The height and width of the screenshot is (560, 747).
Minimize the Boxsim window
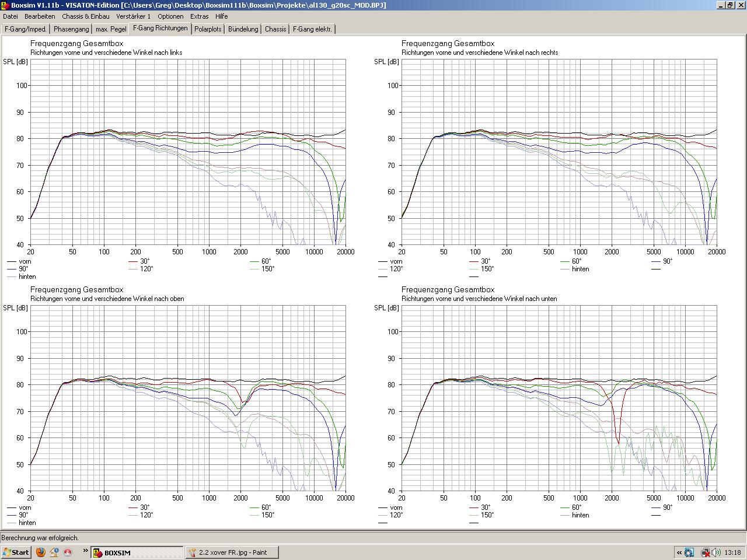click(x=720, y=5)
